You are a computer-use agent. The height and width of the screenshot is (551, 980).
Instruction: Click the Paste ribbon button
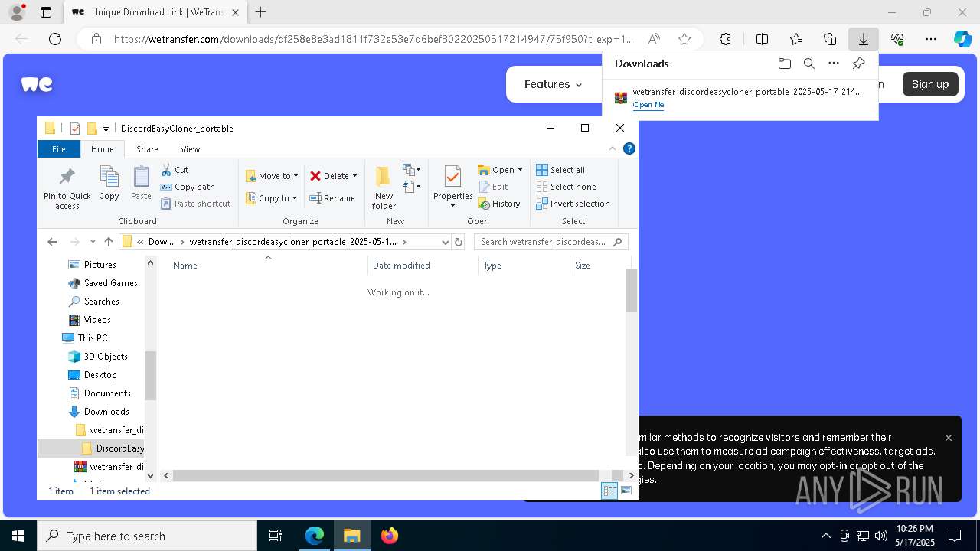point(141,184)
